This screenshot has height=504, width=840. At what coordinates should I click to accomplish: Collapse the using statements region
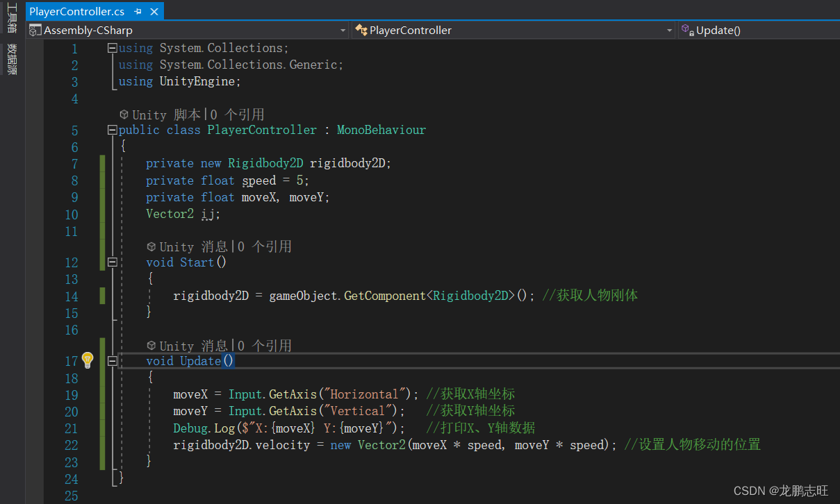coord(112,47)
